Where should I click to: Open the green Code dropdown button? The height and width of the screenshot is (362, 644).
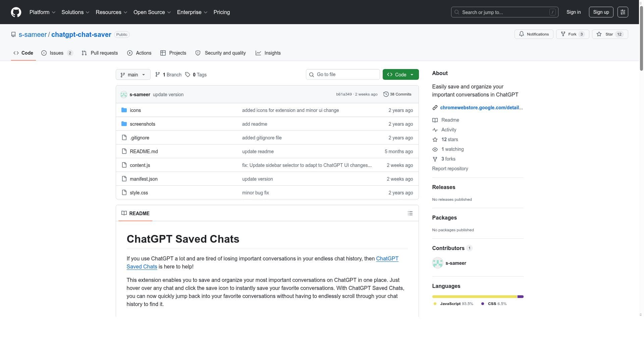point(400,74)
